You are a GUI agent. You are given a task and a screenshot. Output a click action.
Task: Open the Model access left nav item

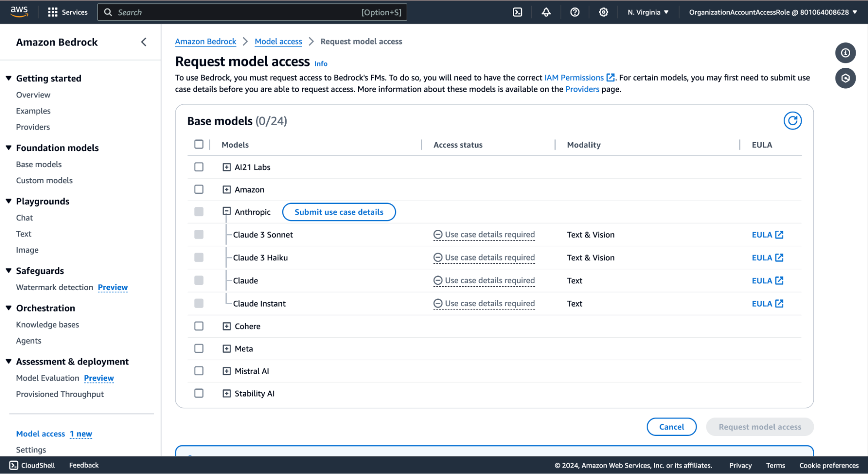click(x=40, y=434)
